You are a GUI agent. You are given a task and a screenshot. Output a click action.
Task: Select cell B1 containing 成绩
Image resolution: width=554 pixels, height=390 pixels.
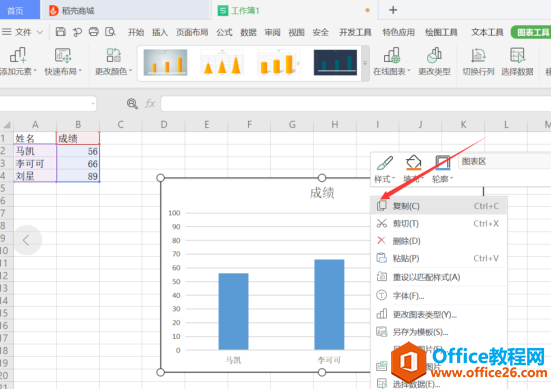(78, 138)
